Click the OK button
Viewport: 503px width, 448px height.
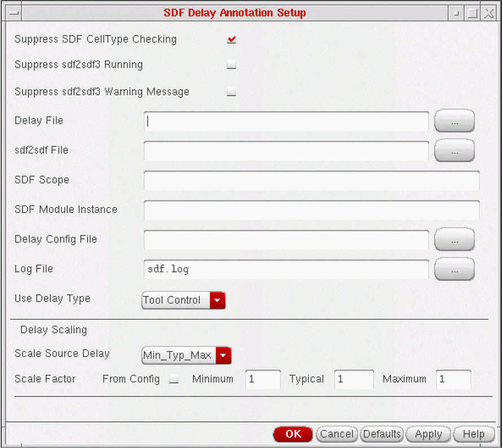(292, 434)
